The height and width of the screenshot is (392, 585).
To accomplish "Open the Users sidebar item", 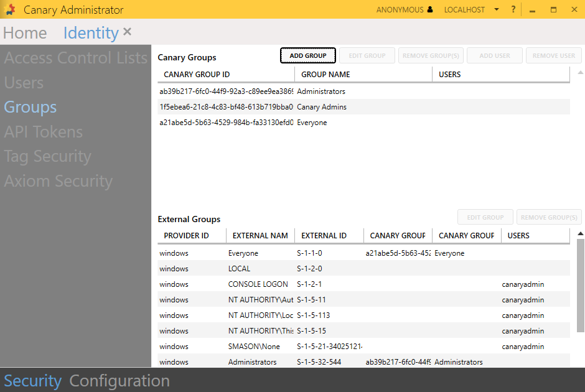I will [x=24, y=83].
